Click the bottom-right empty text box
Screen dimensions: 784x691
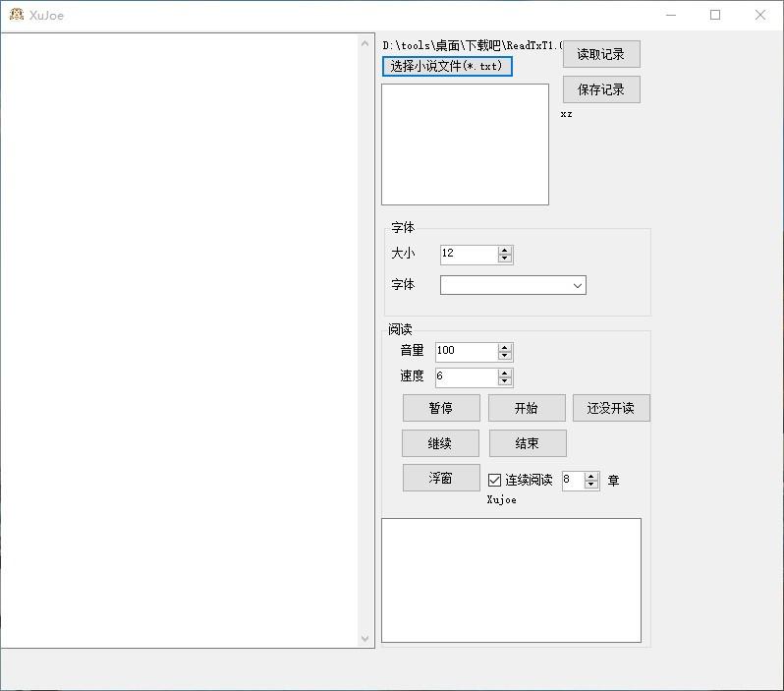[511, 580]
